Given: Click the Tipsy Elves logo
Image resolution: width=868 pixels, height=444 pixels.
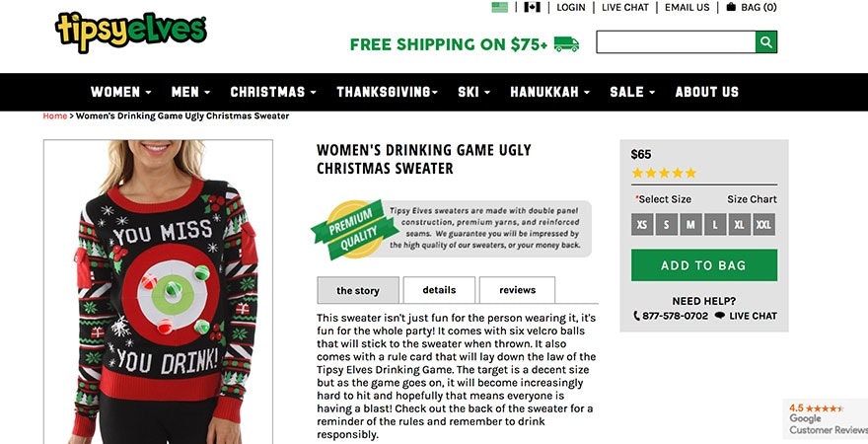Looking at the screenshot, I should [x=131, y=31].
